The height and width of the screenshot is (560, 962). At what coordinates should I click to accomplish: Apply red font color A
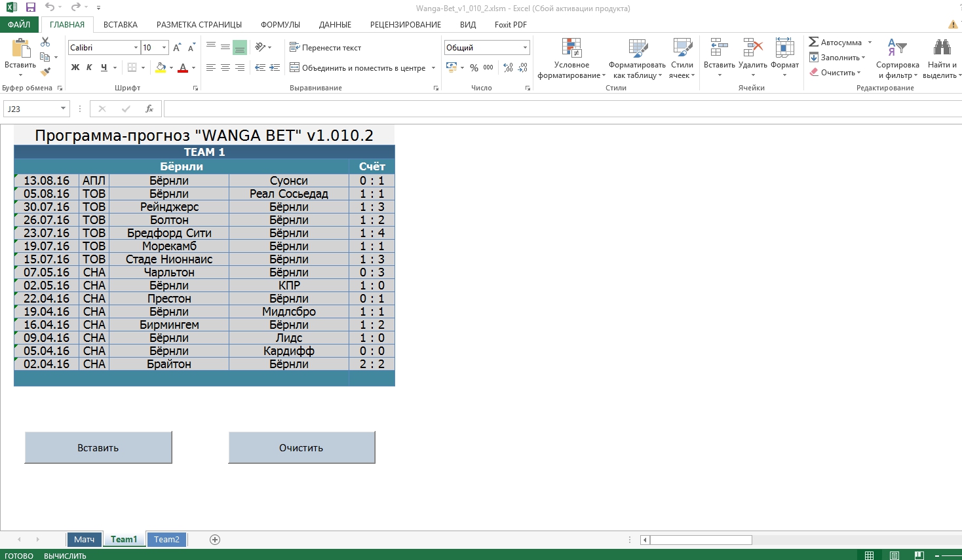pyautogui.click(x=183, y=67)
